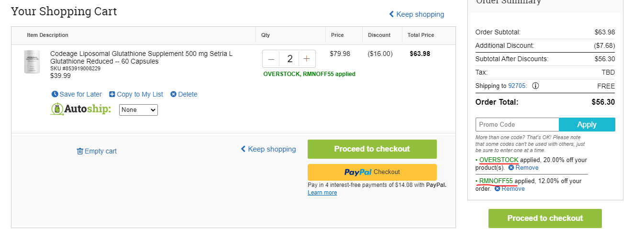Remove OVERSTOCK promo code via x icon

[x=511, y=168]
